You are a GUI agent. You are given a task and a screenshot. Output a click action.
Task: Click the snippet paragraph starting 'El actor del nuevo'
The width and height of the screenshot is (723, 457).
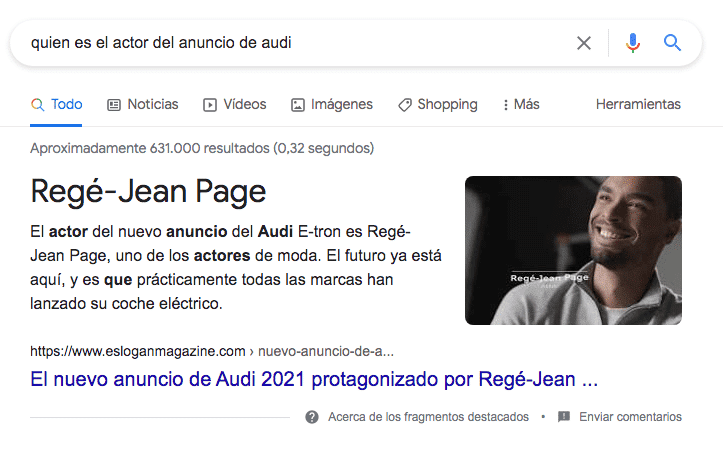point(236,267)
